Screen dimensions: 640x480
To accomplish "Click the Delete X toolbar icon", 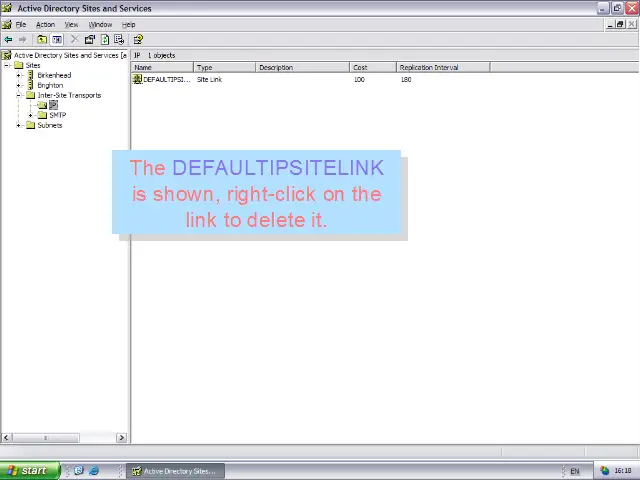I will pos(75,40).
